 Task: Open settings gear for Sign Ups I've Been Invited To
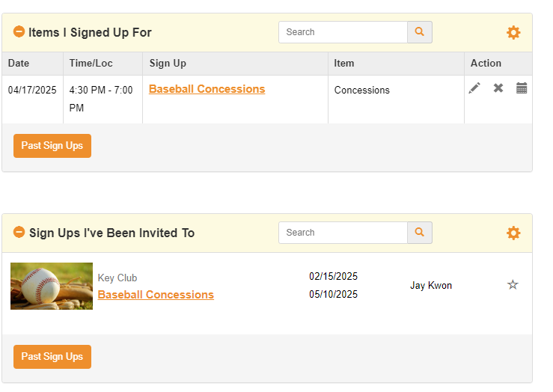[x=513, y=233]
